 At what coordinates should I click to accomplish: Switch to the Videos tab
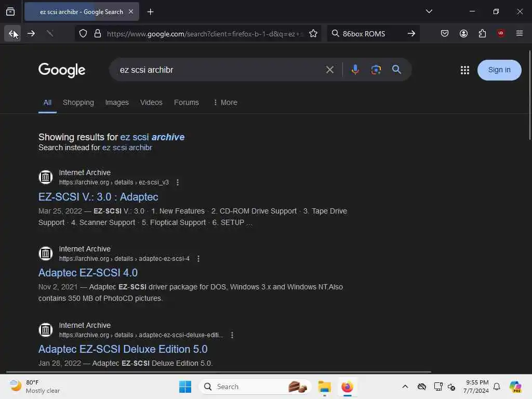[151, 102]
